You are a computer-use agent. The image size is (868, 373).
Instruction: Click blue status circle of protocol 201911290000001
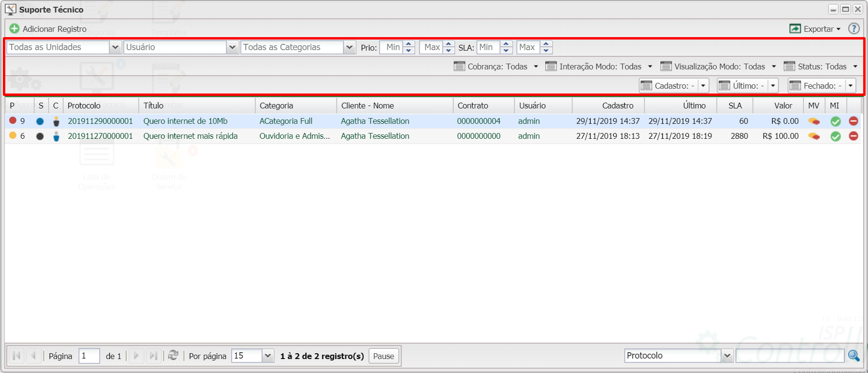pos(40,121)
